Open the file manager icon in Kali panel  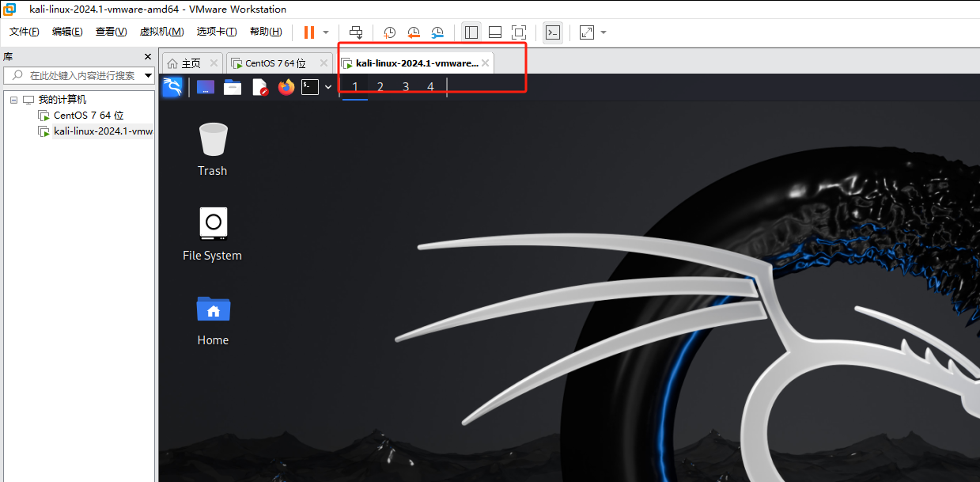(233, 87)
